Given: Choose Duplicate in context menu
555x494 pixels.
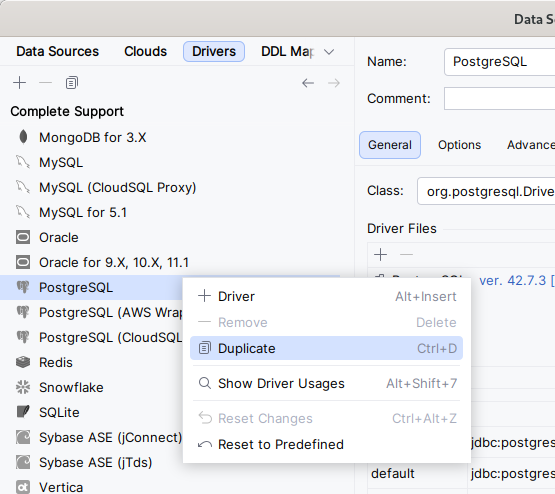Looking at the screenshot, I should click(326, 348).
